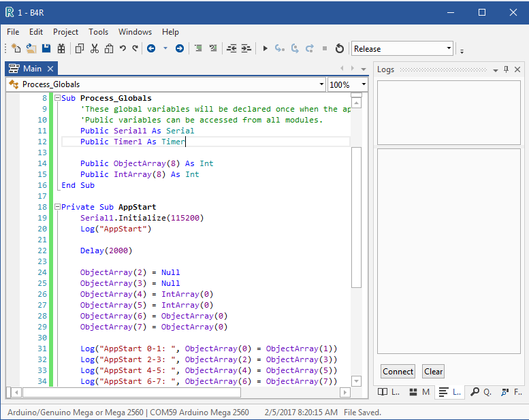Image resolution: width=529 pixels, height=420 pixels.
Task: Click the Restart circular arrow icon
Action: click(x=340, y=48)
